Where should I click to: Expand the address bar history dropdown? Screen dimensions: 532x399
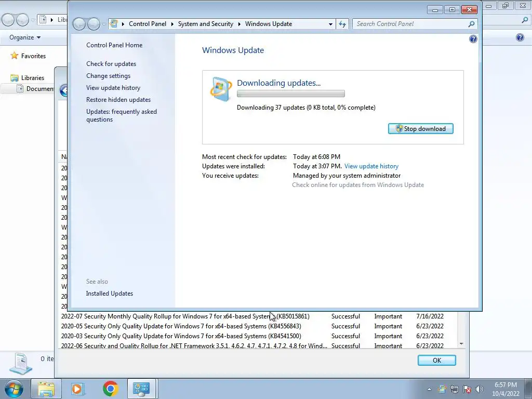click(x=330, y=24)
